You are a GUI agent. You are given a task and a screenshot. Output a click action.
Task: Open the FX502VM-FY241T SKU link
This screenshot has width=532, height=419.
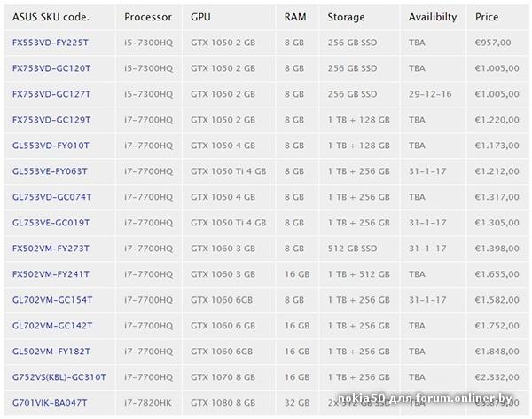(51, 274)
